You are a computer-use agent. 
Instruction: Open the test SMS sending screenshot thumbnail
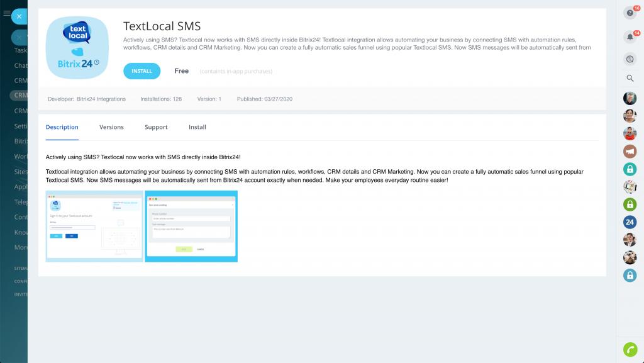(x=191, y=226)
